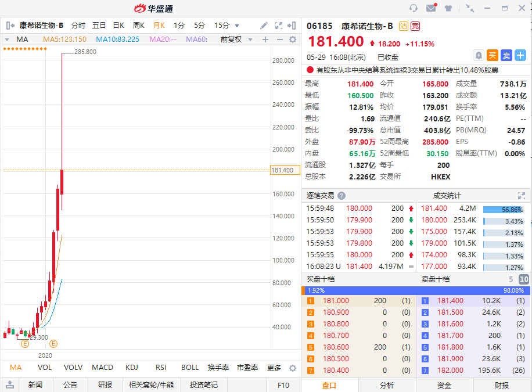532x392 pixels.
Task: Click the orange Buy (买) button icon
Action: coord(492,55)
